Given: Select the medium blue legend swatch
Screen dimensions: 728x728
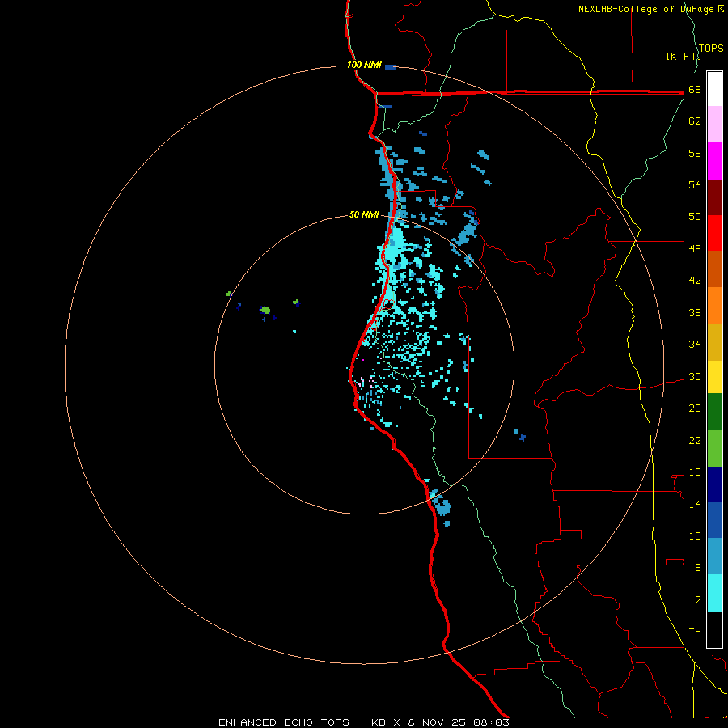Looking at the screenshot, I should [714, 520].
